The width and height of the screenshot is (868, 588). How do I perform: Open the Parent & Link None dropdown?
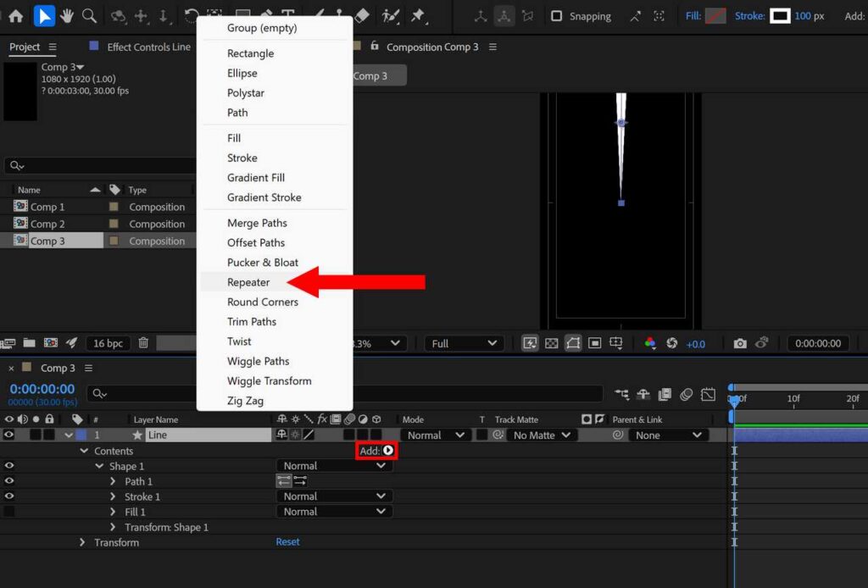[669, 435]
